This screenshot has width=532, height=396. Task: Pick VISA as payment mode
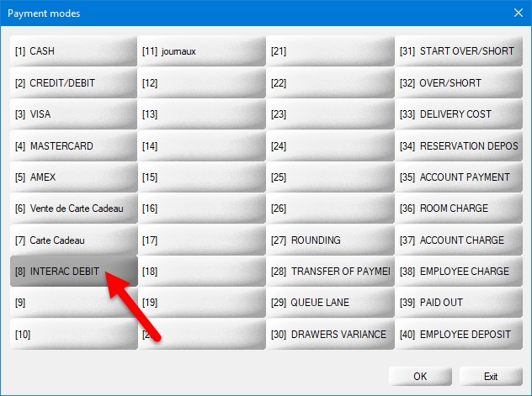[73, 114]
